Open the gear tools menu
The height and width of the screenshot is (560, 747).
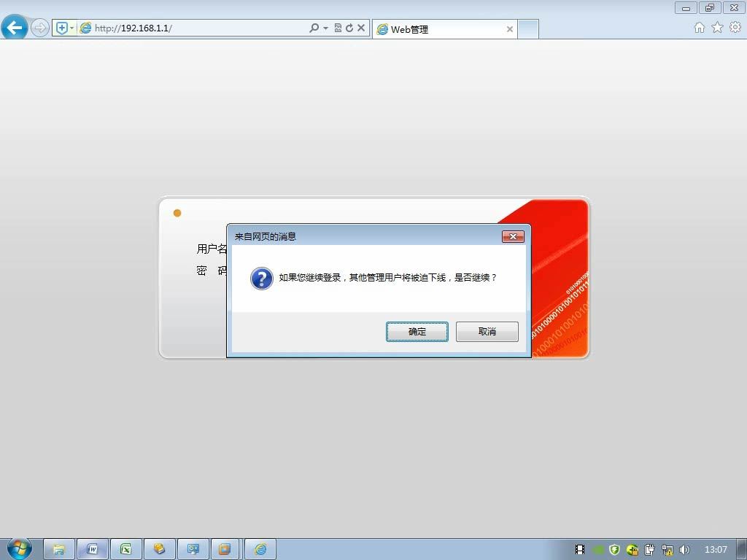pos(735,27)
